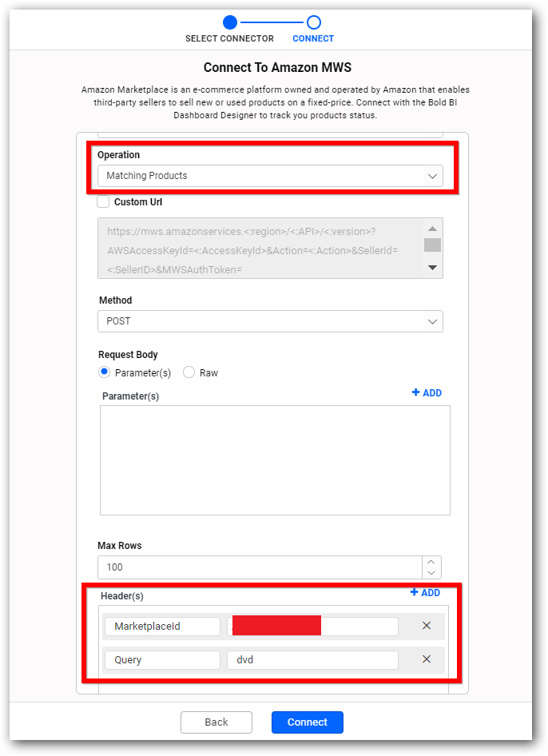Edit the dvd header value field
Viewport: 548px width, 756px height.
[313, 660]
